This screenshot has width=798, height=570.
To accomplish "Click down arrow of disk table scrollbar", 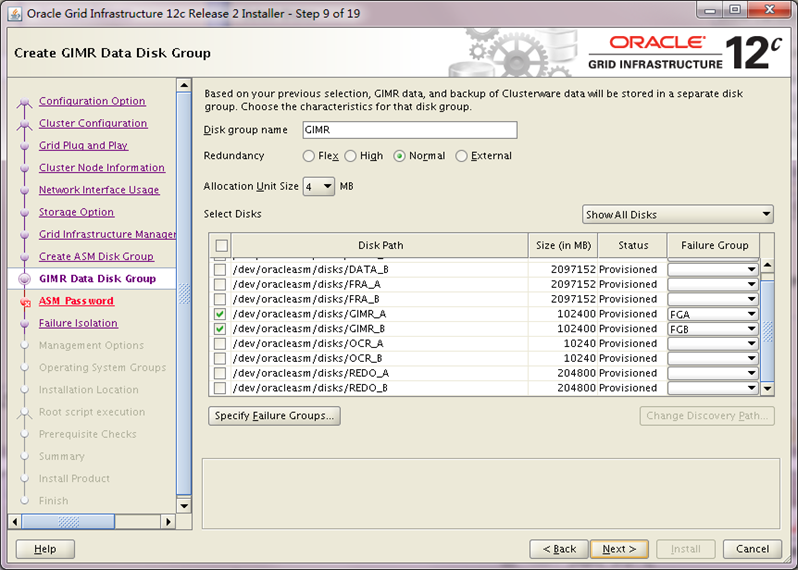I will 767,388.
